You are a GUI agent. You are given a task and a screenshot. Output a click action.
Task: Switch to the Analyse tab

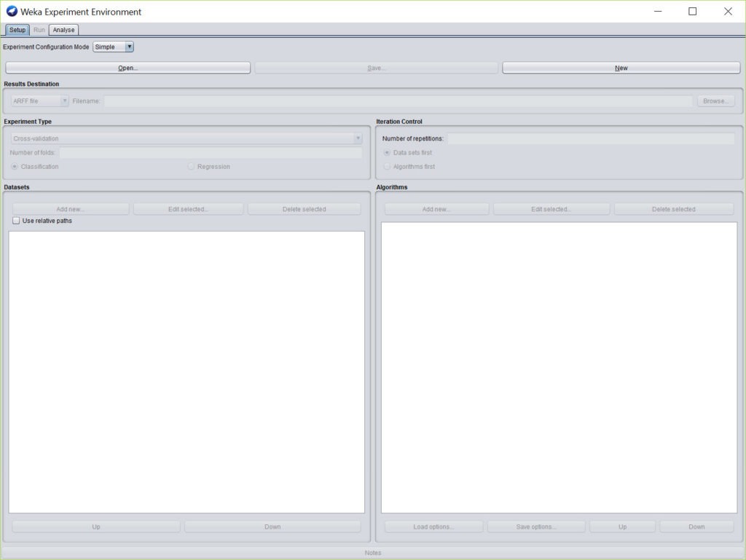(64, 30)
